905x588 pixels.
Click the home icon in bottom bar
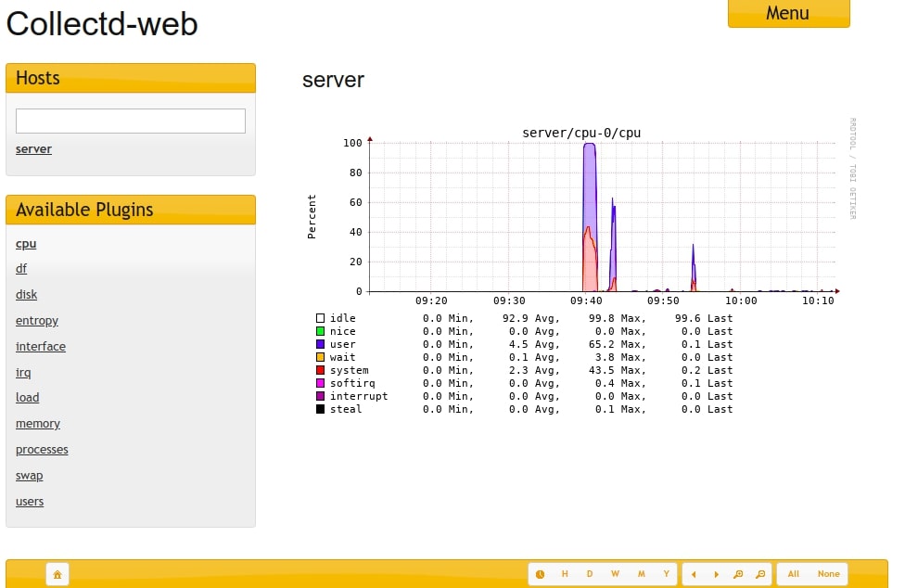tap(57, 574)
